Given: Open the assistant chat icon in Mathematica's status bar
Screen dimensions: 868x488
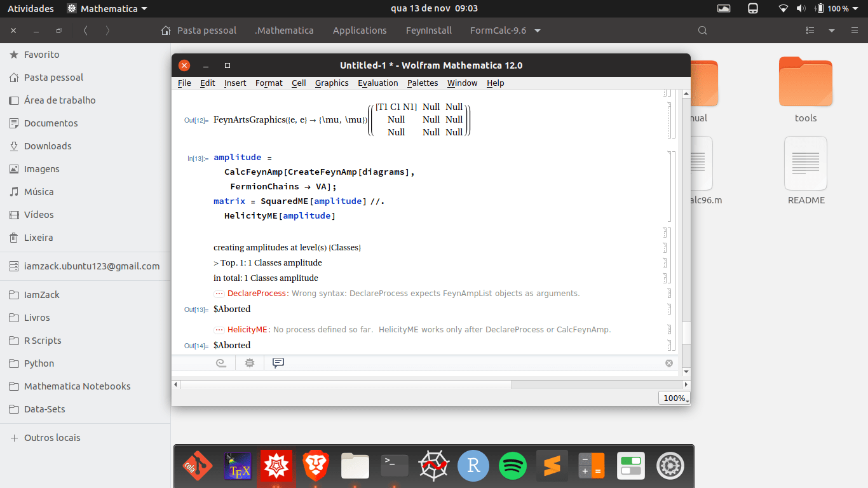Looking at the screenshot, I should pyautogui.click(x=278, y=363).
